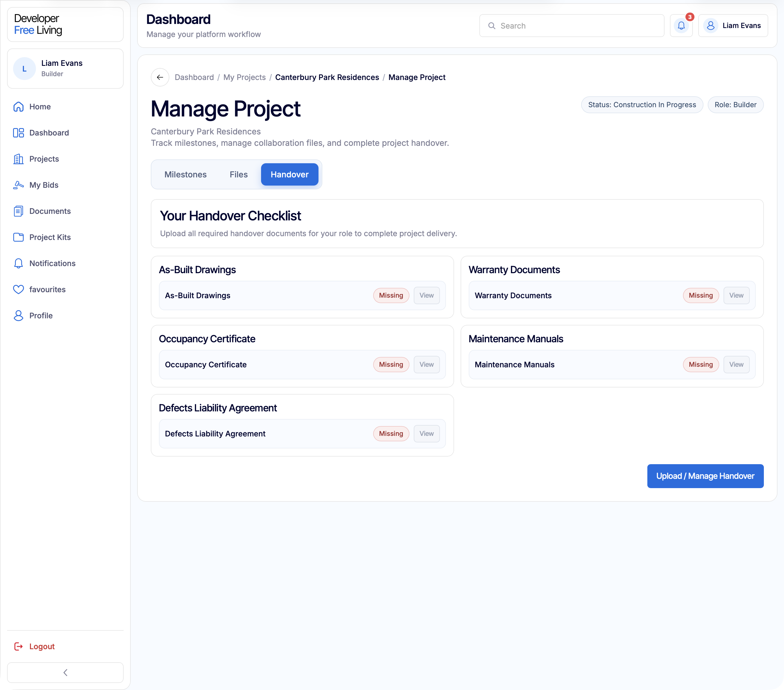Click Missing badge for Maintenance Manuals
The width and height of the screenshot is (784, 690).
pyautogui.click(x=700, y=365)
